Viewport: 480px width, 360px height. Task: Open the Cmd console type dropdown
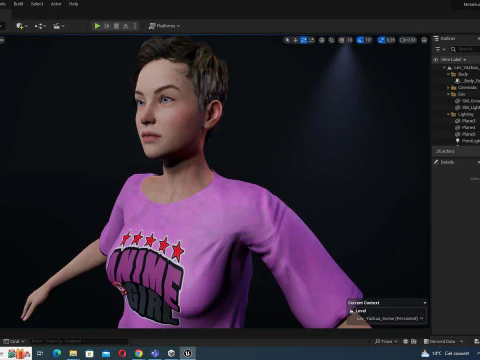[14, 341]
